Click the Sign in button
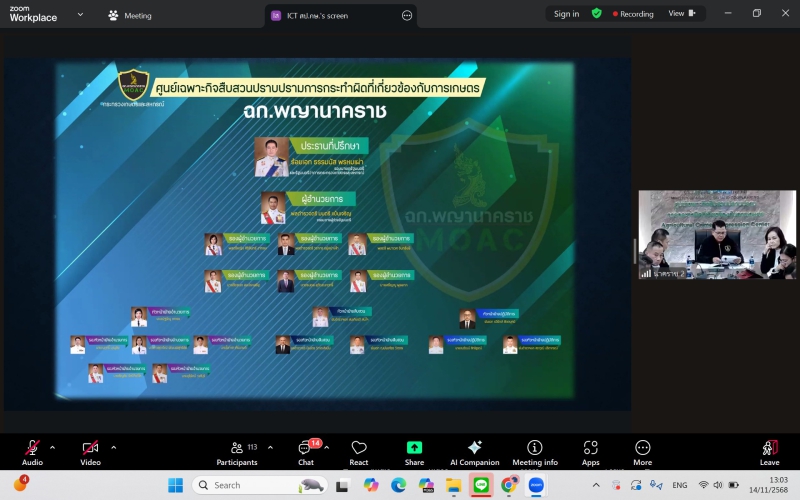 566,14
